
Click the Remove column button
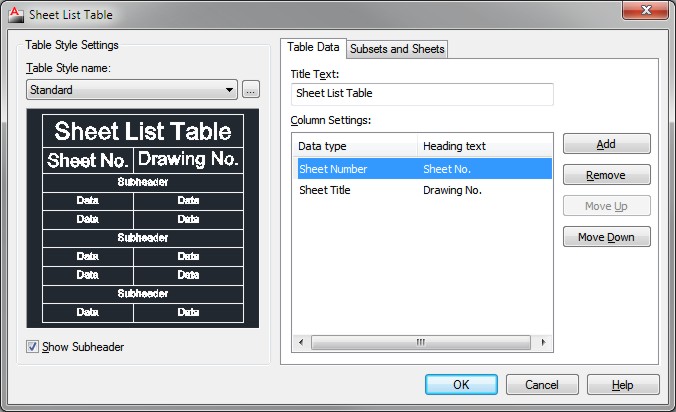(x=606, y=175)
